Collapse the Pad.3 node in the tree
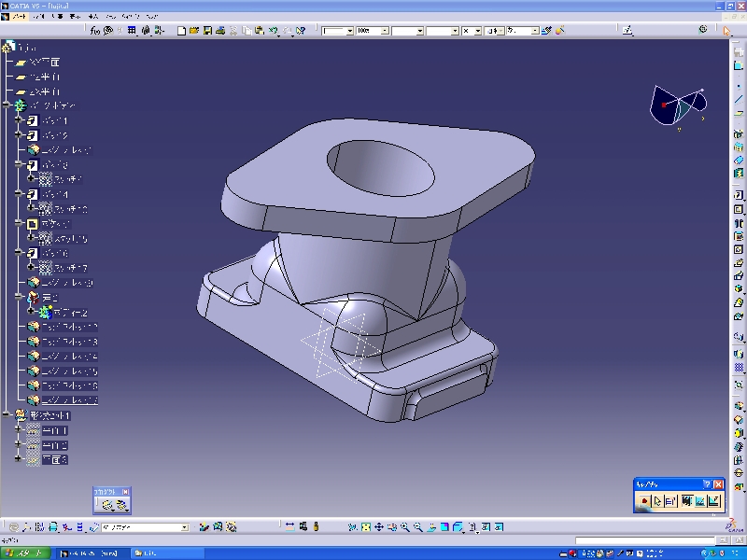The height and width of the screenshot is (560, 747). (x=19, y=165)
